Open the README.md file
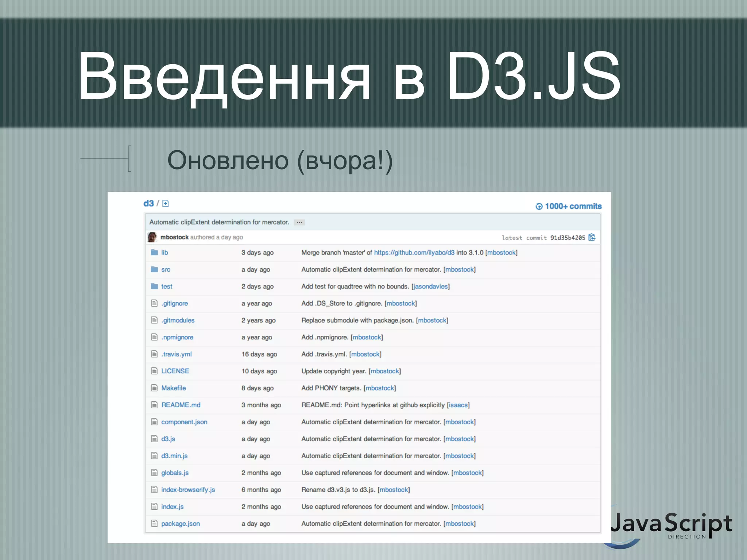 click(181, 405)
